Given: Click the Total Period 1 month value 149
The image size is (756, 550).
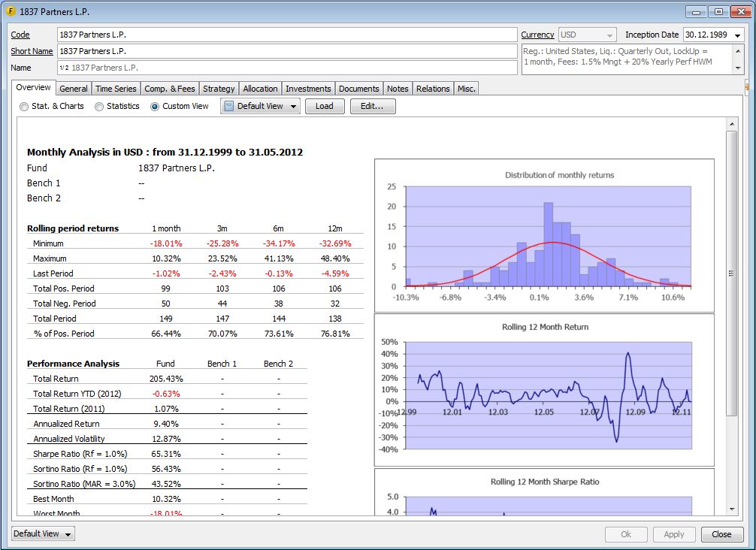Looking at the screenshot, I should tap(166, 319).
